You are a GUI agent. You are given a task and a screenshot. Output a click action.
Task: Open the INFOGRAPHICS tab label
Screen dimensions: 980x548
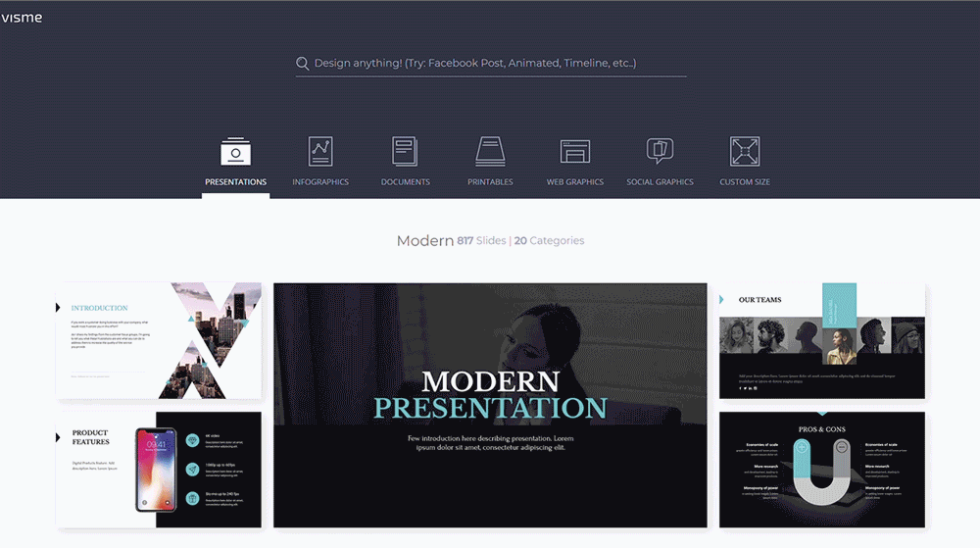click(320, 181)
